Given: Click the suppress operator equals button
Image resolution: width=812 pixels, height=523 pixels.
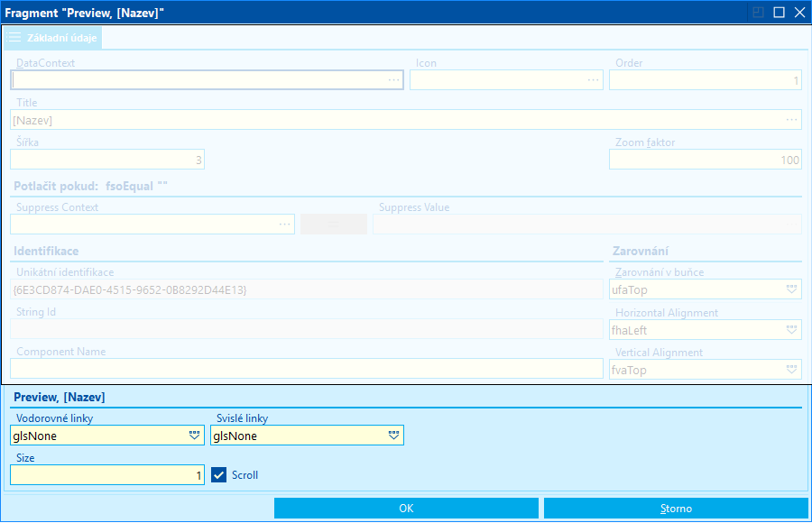Looking at the screenshot, I should coord(334,225).
